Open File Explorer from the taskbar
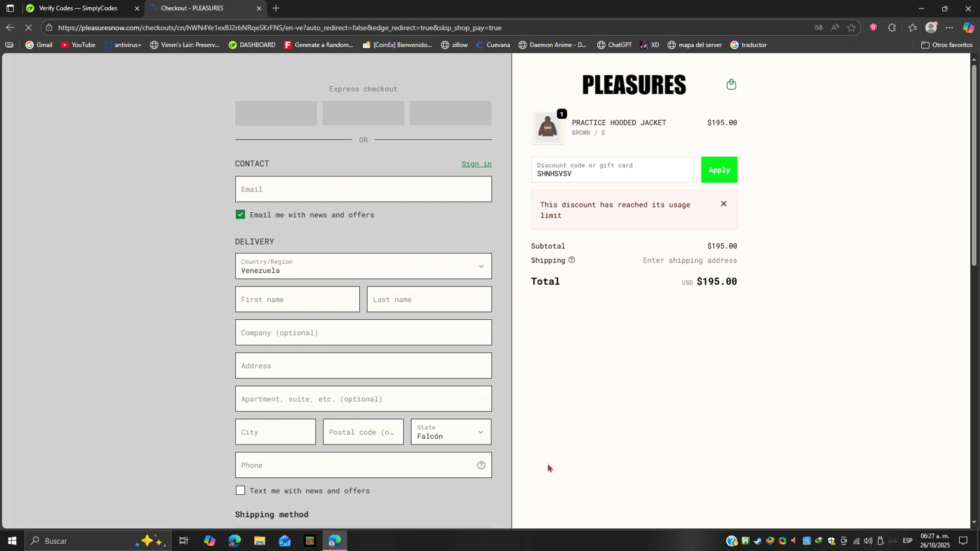The height and width of the screenshot is (551, 980). point(259,541)
